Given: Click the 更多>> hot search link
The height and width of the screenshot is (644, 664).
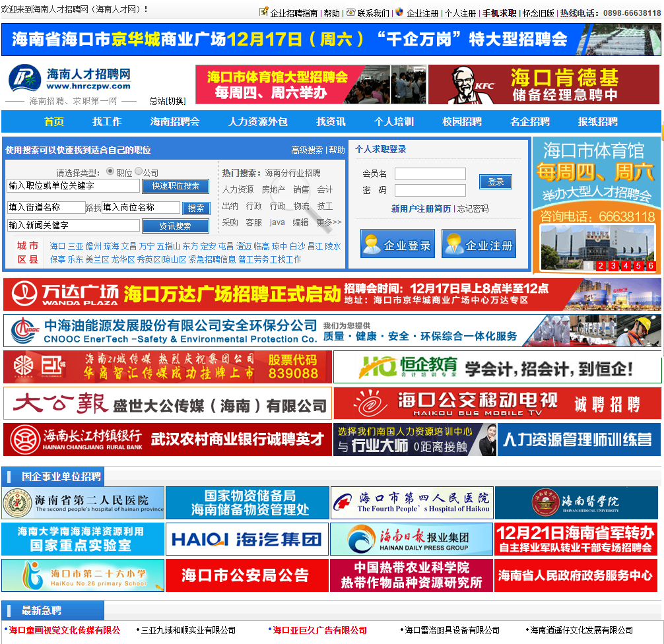Looking at the screenshot, I should point(329,222).
